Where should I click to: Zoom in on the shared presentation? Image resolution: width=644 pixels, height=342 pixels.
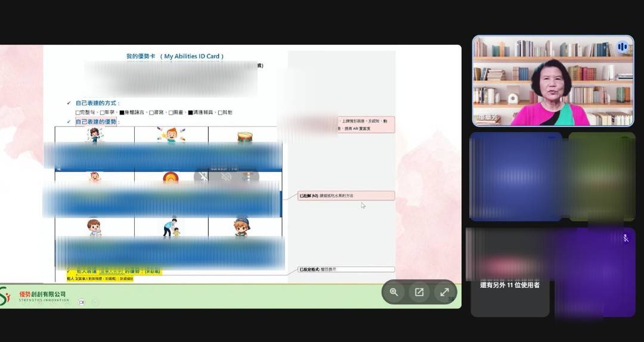(394, 292)
